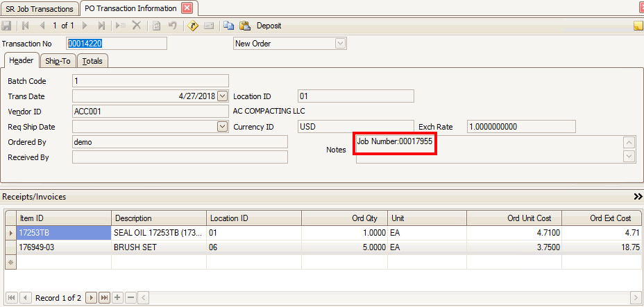This screenshot has height=307, width=644.
Task: Go to next grid record arrow
Action: [x=91, y=298]
